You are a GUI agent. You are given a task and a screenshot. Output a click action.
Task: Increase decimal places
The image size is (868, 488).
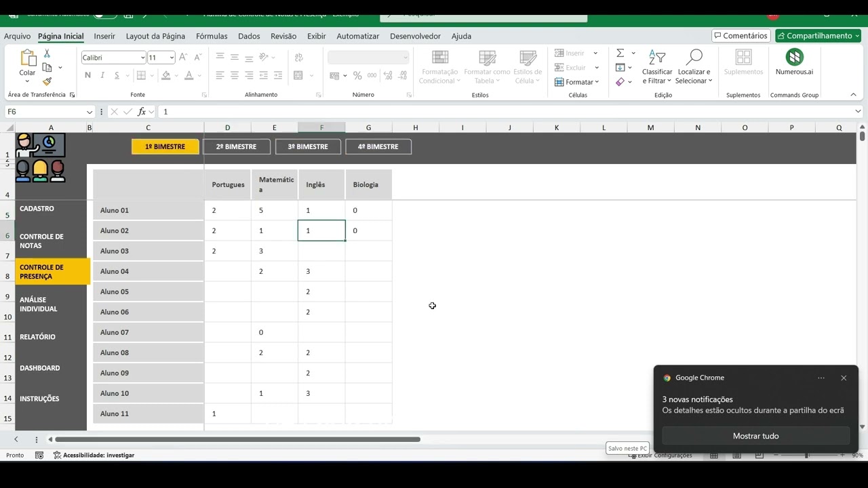click(x=388, y=75)
